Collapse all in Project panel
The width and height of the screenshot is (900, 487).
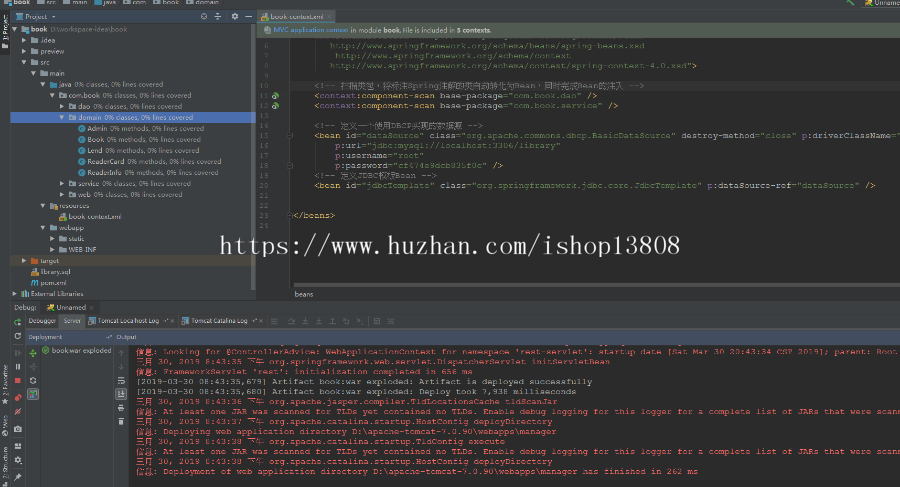coord(218,17)
